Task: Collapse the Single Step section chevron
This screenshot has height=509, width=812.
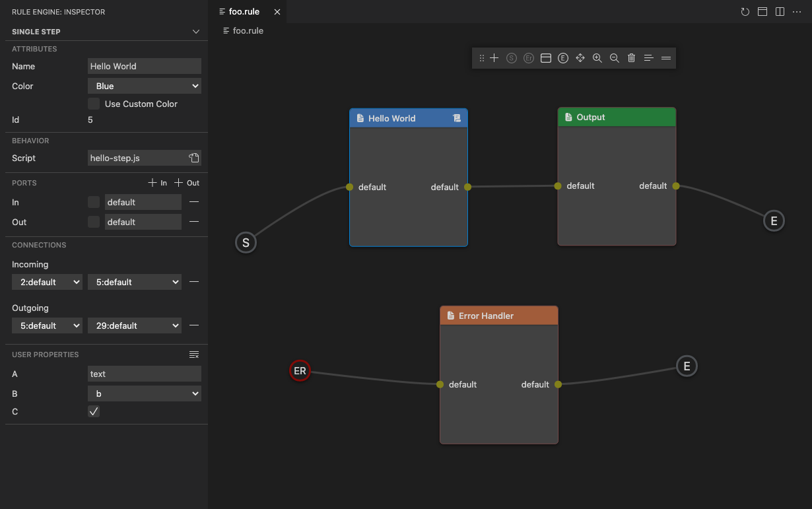Action: click(x=195, y=32)
